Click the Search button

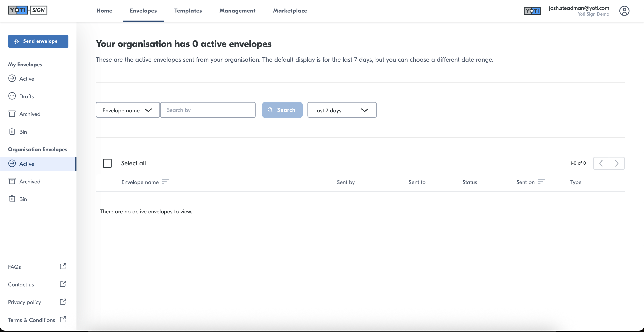pos(282,110)
